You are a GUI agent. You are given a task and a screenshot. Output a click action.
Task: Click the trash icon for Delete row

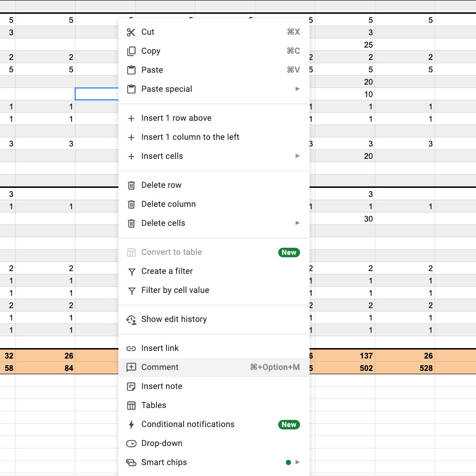[131, 185]
